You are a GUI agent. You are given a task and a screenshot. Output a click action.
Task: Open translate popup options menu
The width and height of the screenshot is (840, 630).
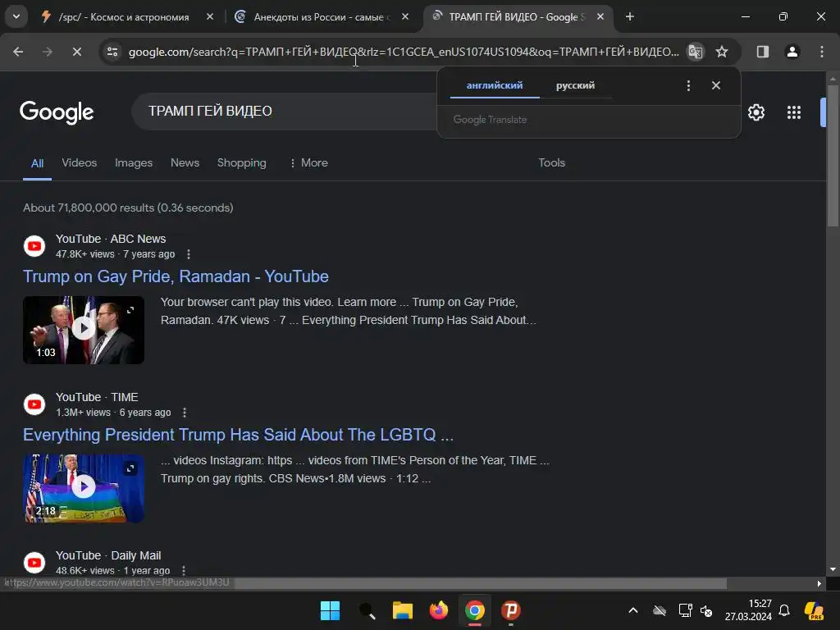click(688, 85)
